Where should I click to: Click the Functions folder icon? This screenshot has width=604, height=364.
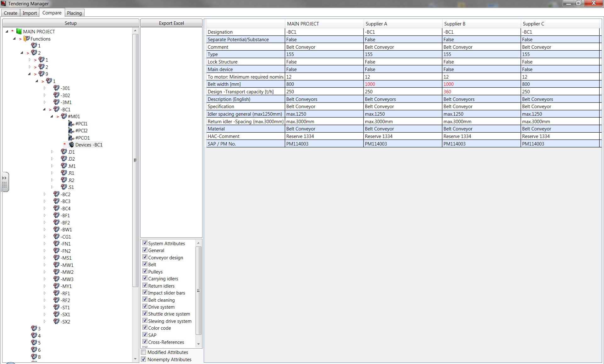coord(27,39)
